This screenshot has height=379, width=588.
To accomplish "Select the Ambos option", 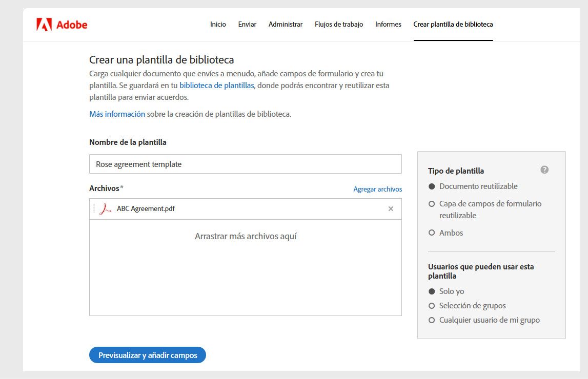I will (x=431, y=233).
